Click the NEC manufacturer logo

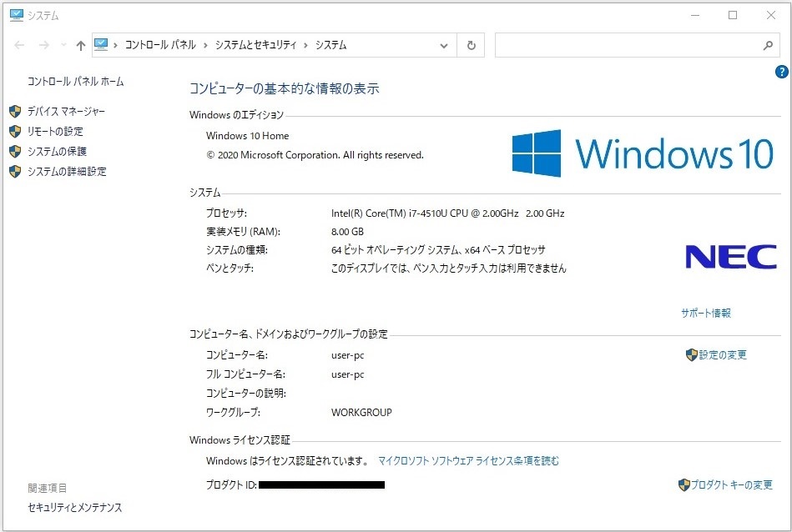tap(731, 256)
